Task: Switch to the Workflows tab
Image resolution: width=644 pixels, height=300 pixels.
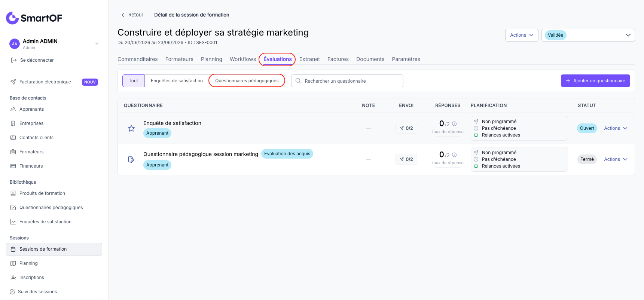Action: click(x=243, y=59)
